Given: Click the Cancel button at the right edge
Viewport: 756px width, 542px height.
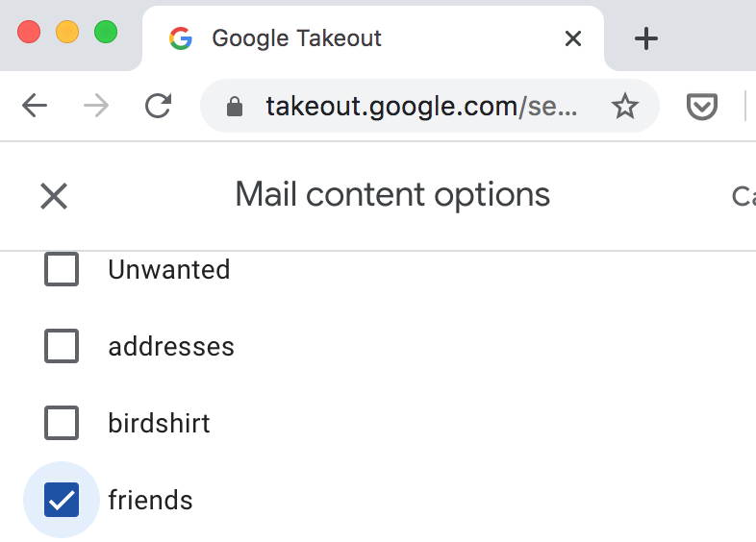Looking at the screenshot, I should click(743, 196).
